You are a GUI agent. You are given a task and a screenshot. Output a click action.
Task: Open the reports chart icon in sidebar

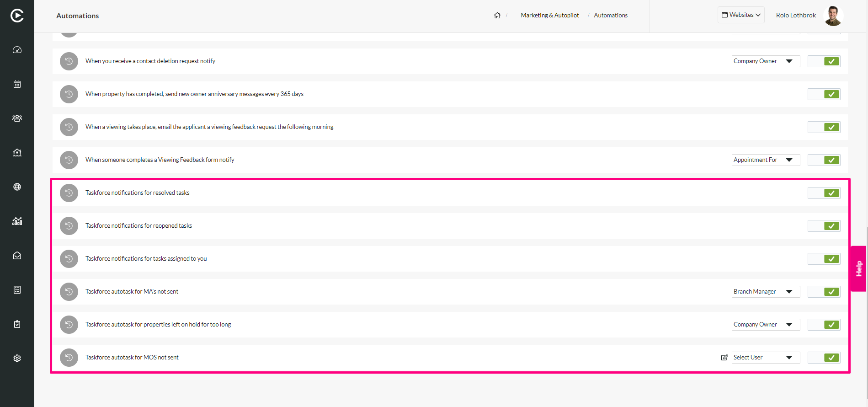click(x=17, y=221)
